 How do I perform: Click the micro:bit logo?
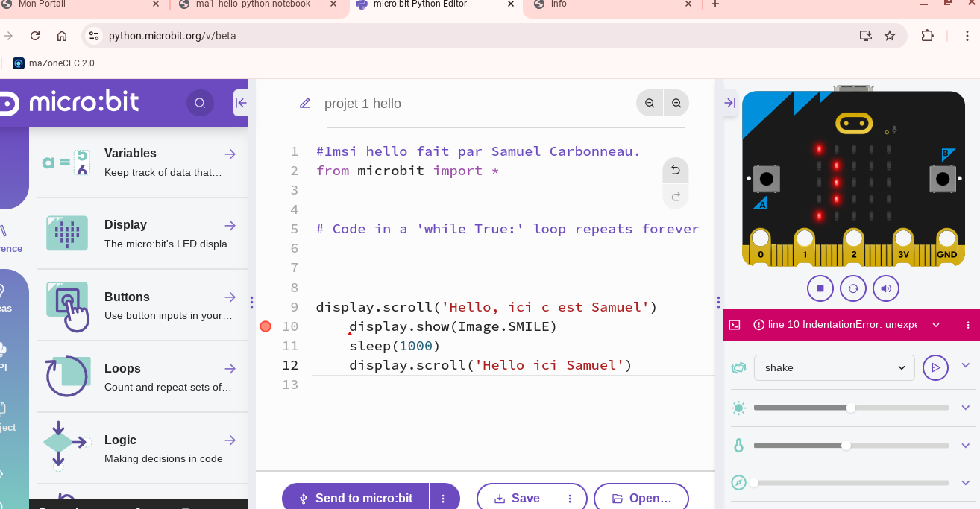point(69,102)
